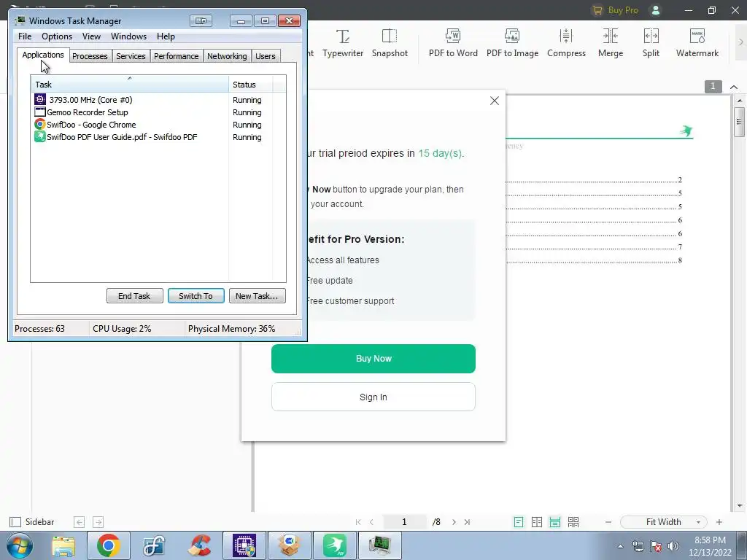Open the Windows Start menu

tap(20, 545)
